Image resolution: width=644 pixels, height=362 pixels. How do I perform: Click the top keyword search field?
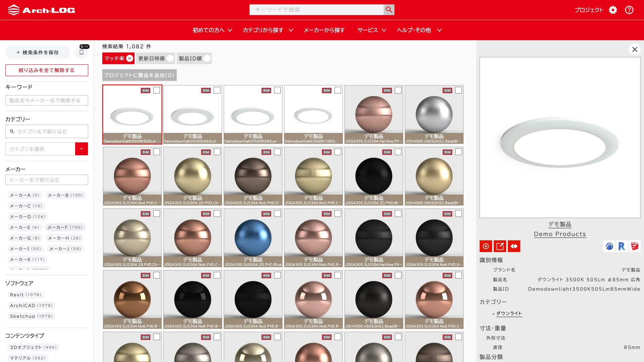[x=316, y=10]
